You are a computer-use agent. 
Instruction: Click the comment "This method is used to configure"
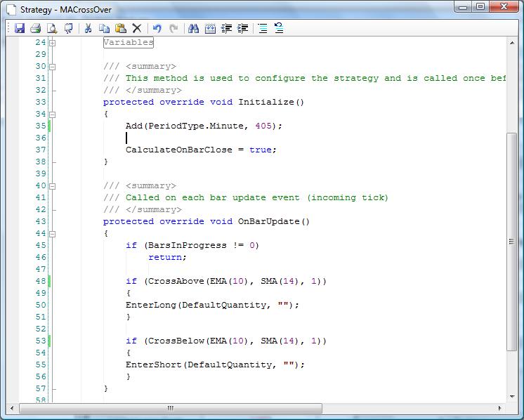(x=215, y=78)
